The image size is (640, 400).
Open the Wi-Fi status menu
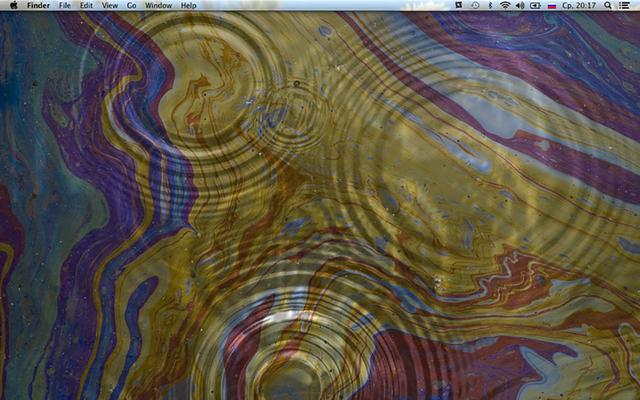tap(505, 5)
